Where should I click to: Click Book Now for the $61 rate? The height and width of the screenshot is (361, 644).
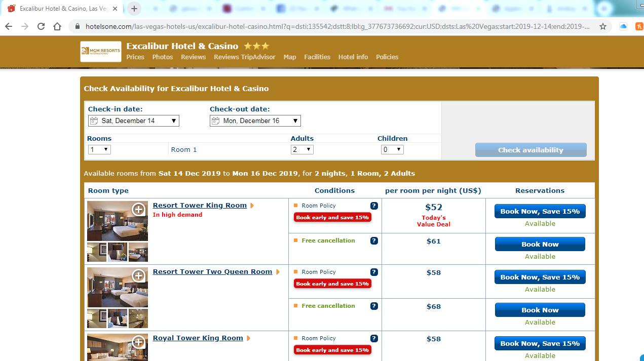point(540,244)
